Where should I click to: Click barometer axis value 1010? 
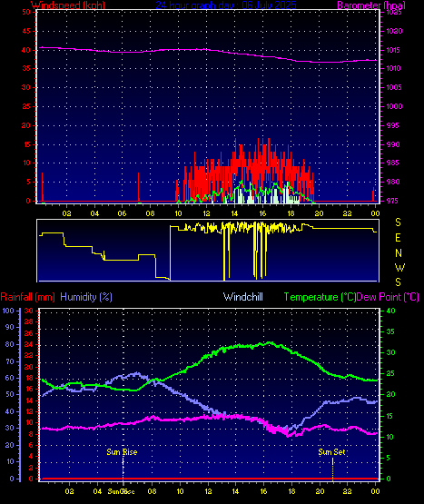(x=394, y=68)
